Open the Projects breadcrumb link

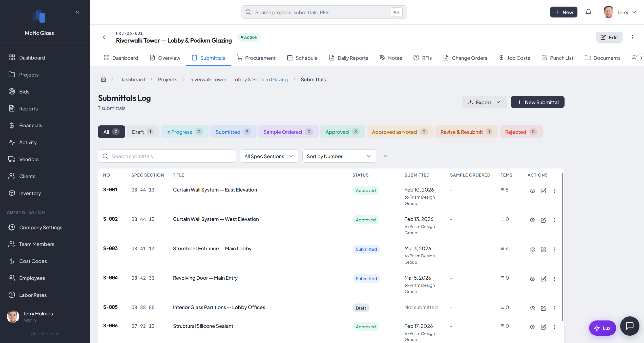coord(168,79)
